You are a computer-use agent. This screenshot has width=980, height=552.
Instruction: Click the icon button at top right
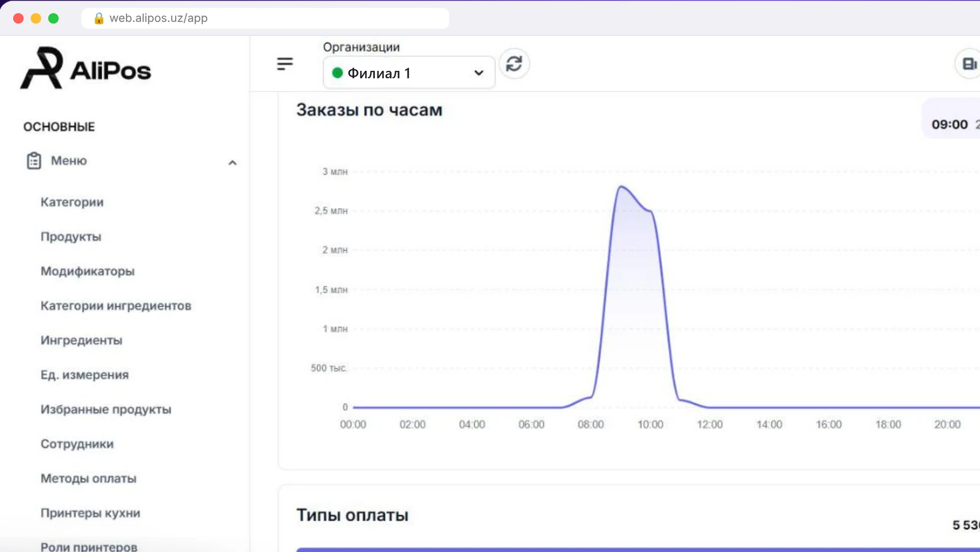click(x=969, y=64)
